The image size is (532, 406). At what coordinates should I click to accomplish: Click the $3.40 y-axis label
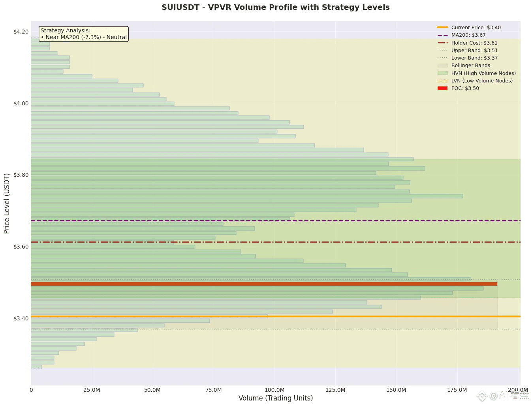(x=21, y=318)
